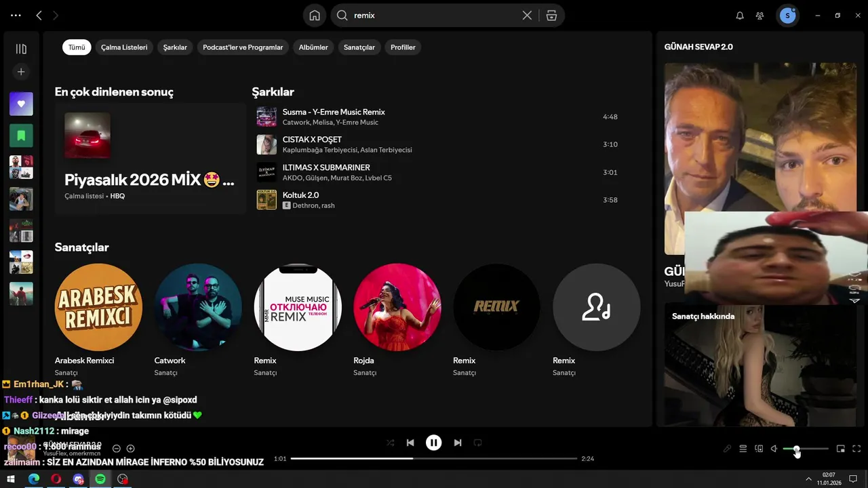Open the Friend Activity icon

(x=760, y=15)
